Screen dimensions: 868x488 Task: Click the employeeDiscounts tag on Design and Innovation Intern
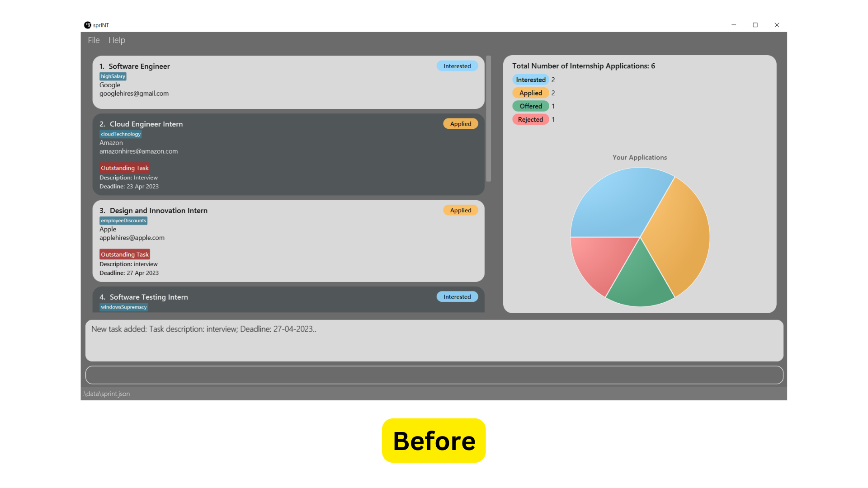pos(123,221)
